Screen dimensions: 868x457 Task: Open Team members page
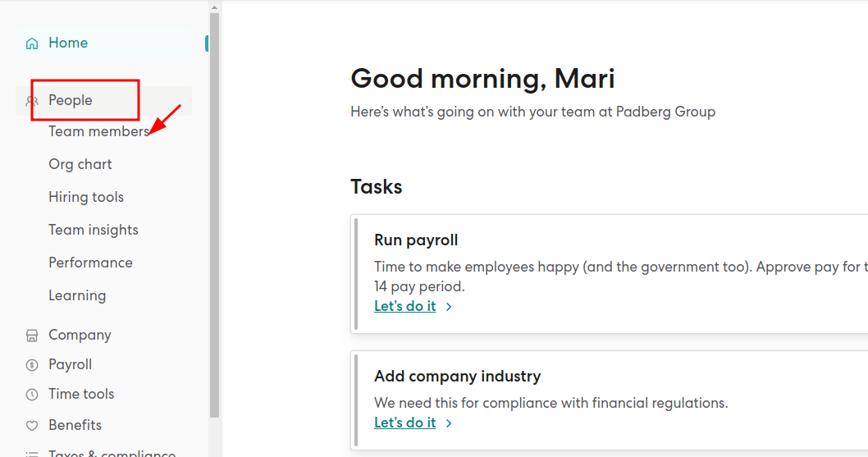(98, 131)
